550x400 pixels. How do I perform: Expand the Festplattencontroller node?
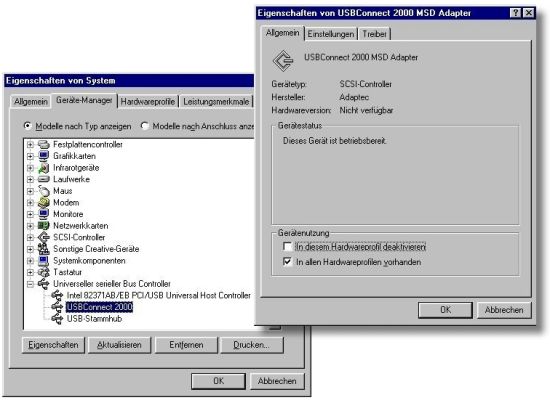point(30,145)
